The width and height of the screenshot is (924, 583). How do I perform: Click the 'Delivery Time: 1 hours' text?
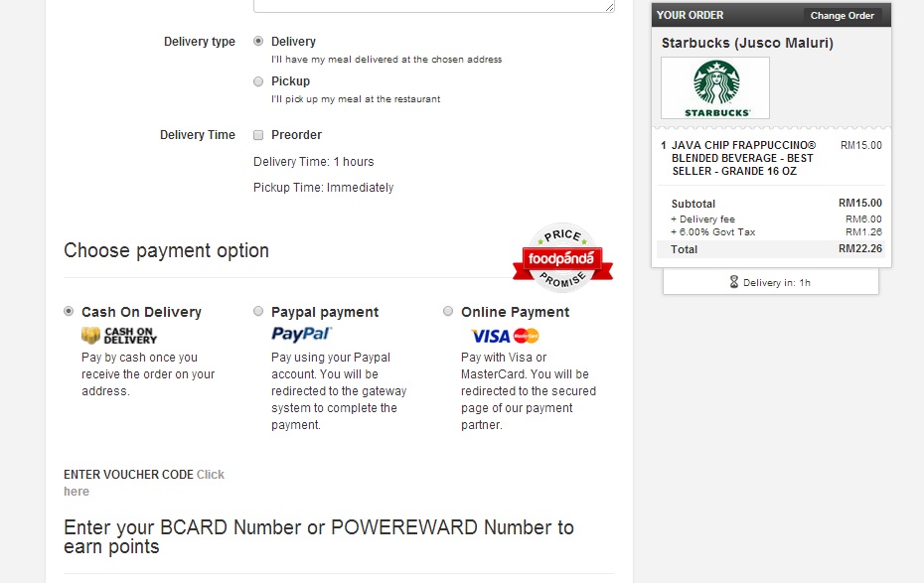(314, 161)
